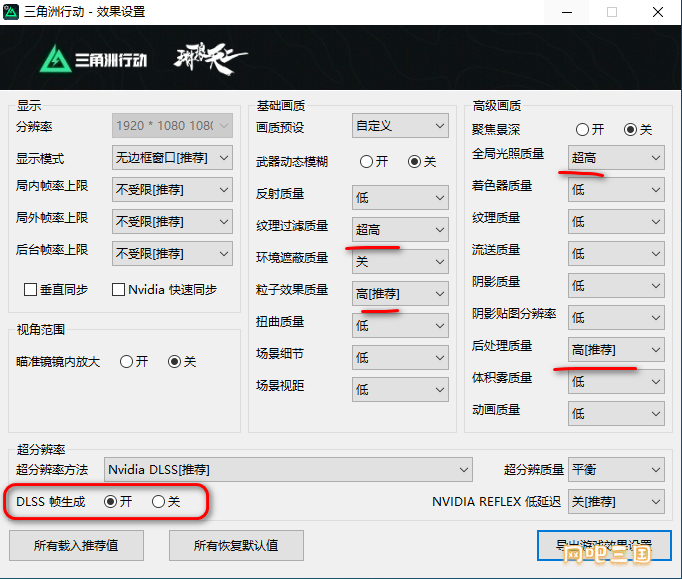The width and height of the screenshot is (682, 579).
Task: Click the green triangle 三角洲行动 logo in banner
Action: tap(56, 59)
